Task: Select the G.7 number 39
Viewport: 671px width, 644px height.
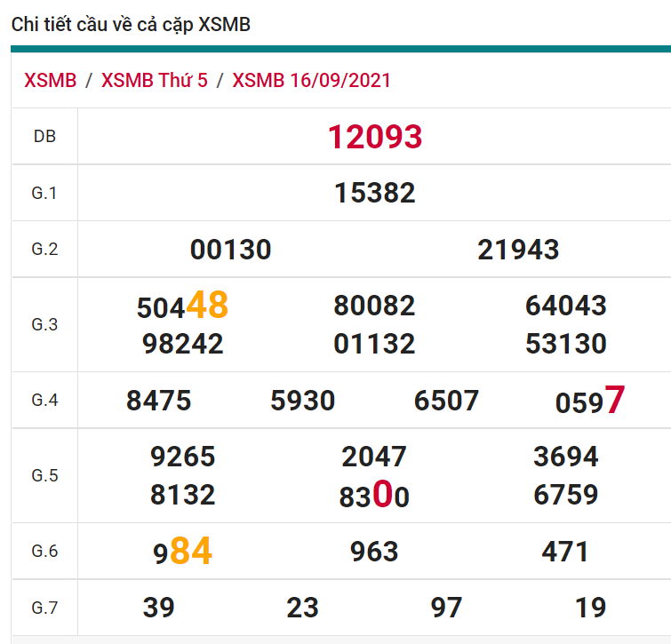Action: (x=159, y=608)
